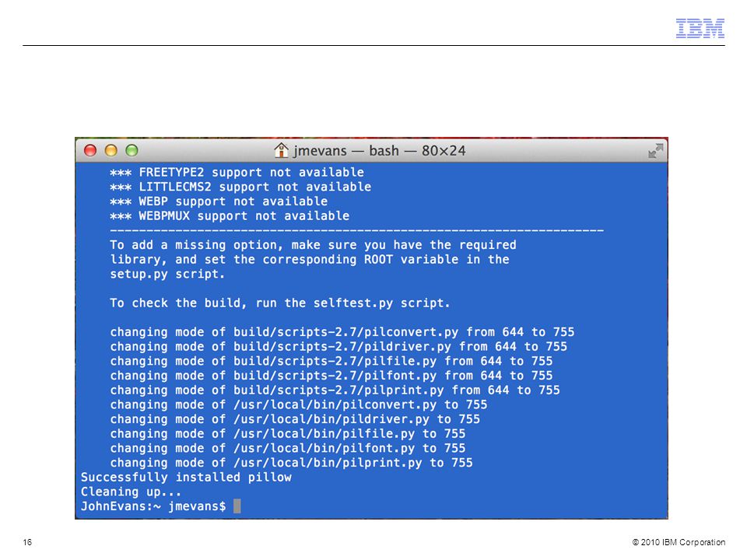The width and height of the screenshot is (747, 560).
Task: Zoom terminal with the green button
Action: (132, 150)
